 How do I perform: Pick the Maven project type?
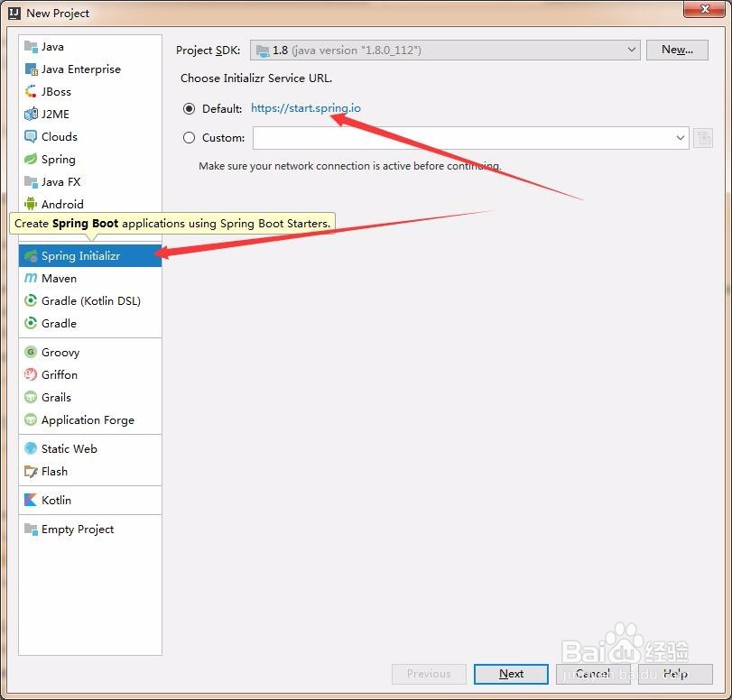tap(90, 278)
